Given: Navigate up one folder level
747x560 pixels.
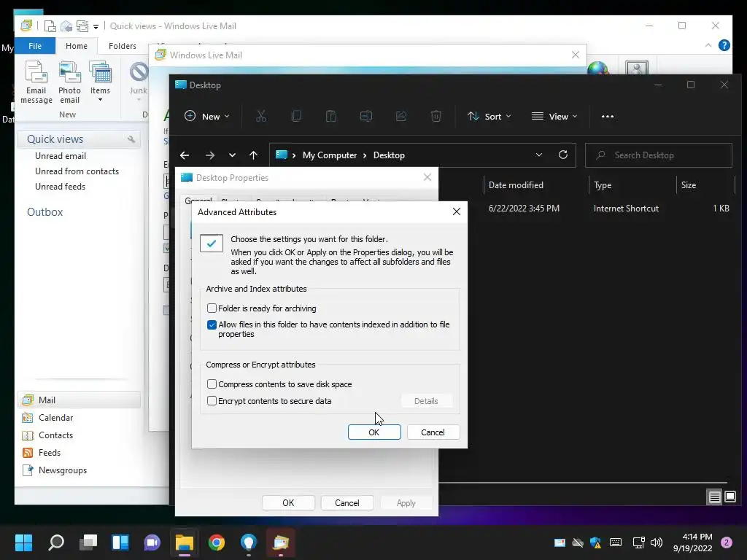Looking at the screenshot, I should [x=253, y=155].
